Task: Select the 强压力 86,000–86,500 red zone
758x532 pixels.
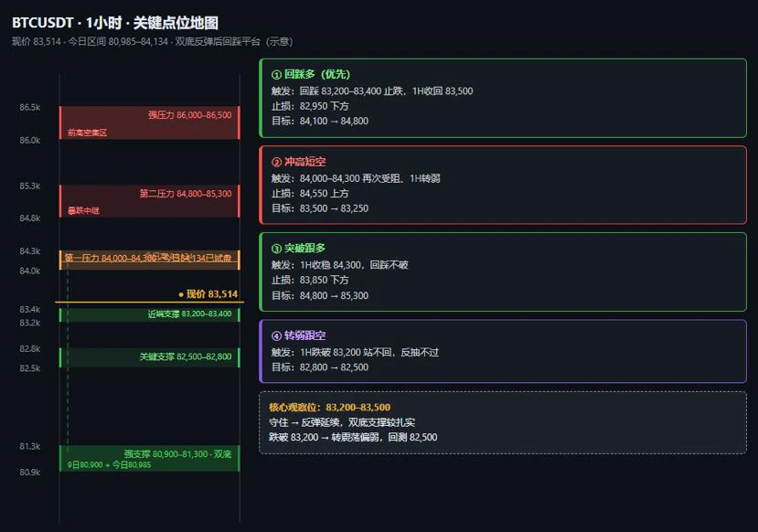Action: (x=149, y=122)
